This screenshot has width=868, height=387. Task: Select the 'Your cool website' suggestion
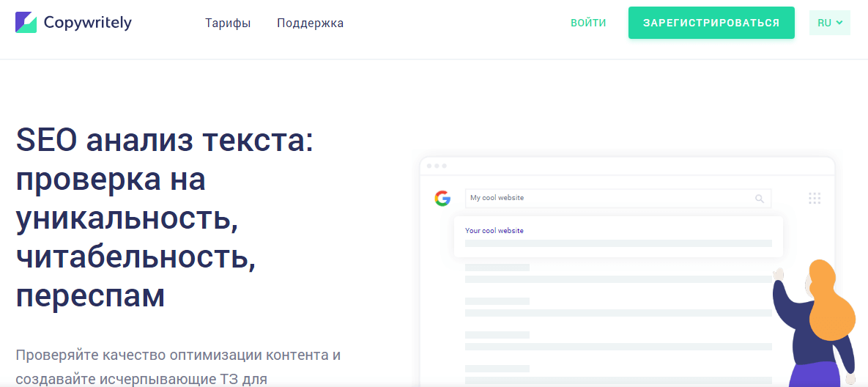[494, 230]
